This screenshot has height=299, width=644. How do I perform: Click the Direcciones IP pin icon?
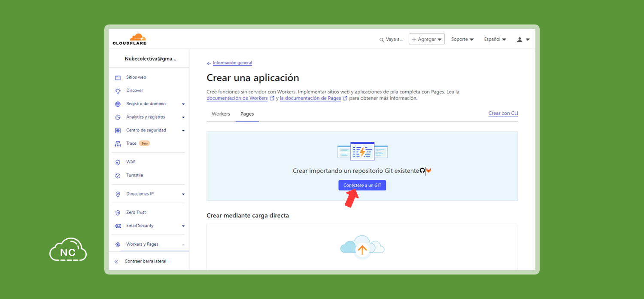118,194
